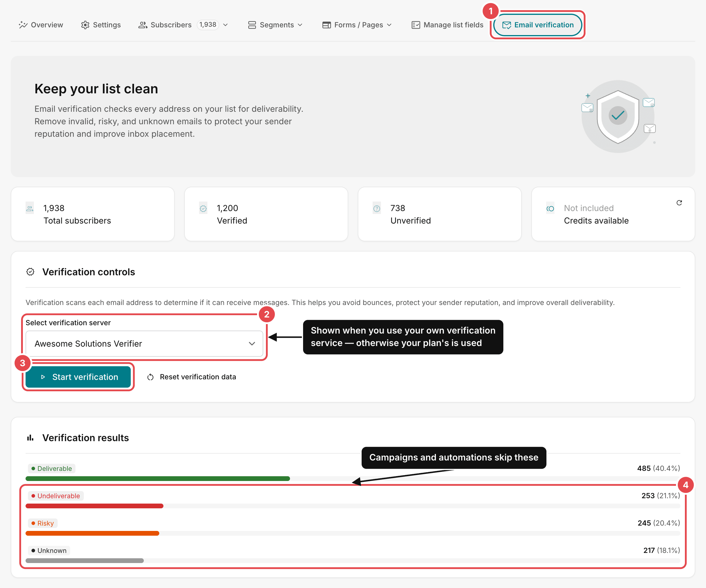Click the Unknown status tag
This screenshot has width=706, height=588.
(x=49, y=550)
